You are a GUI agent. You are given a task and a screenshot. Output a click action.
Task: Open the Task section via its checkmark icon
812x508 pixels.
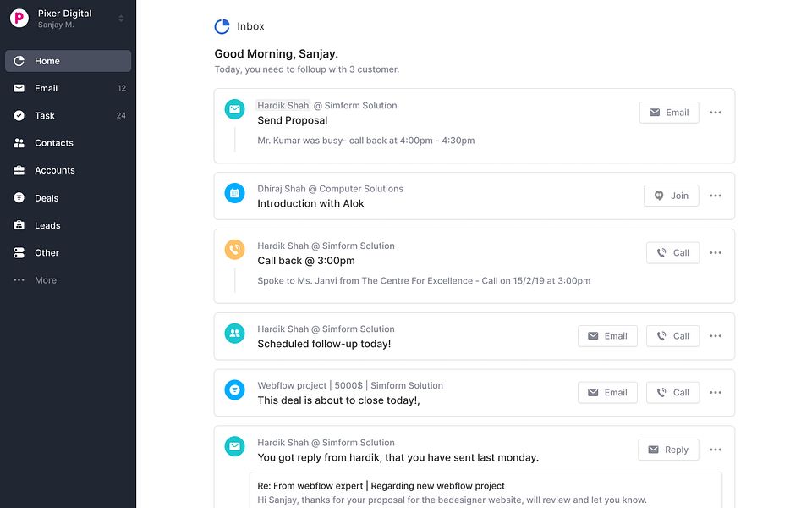[x=19, y=115]
